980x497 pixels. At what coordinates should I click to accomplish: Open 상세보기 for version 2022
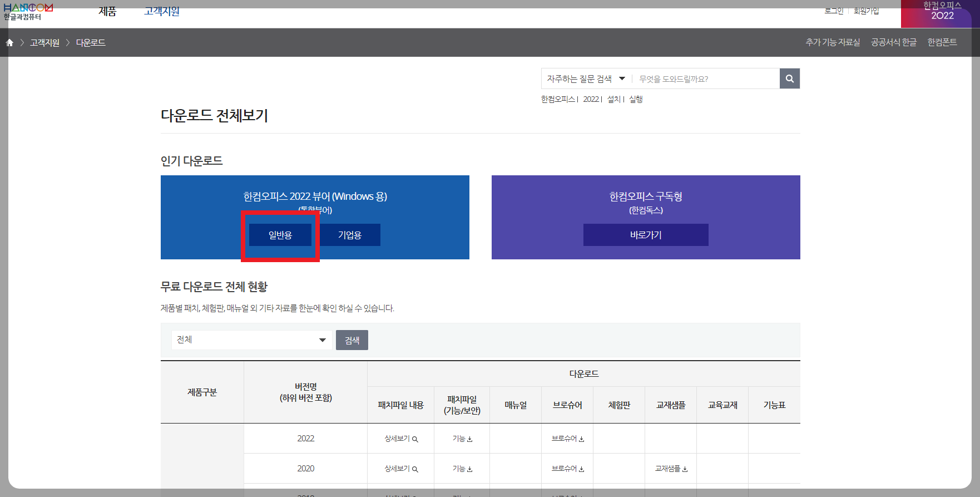tap(401, 439)
